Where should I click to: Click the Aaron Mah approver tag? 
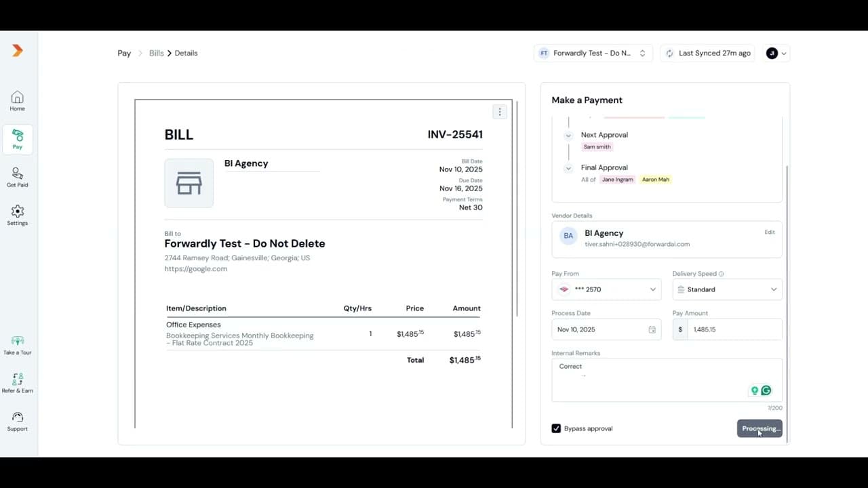point(656,180)
